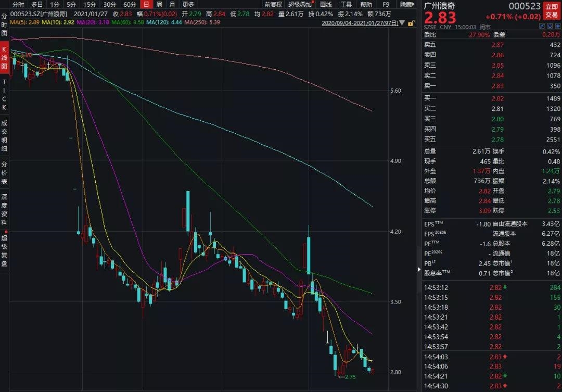Screen dimensions: 562x392
Task: Open the date range dropdown triangle
Action: pos(402,23)
